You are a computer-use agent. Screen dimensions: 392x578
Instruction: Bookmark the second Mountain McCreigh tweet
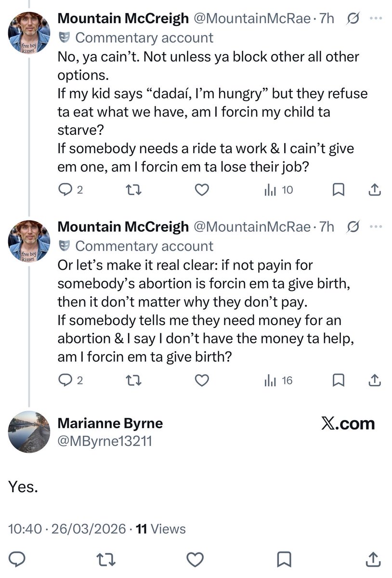click(x=339, y=381)
